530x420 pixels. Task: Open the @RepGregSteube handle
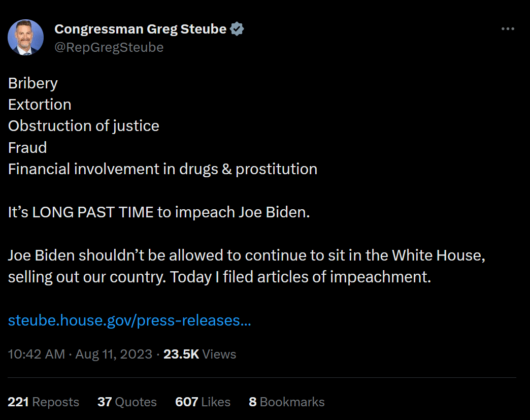point(109,47)
